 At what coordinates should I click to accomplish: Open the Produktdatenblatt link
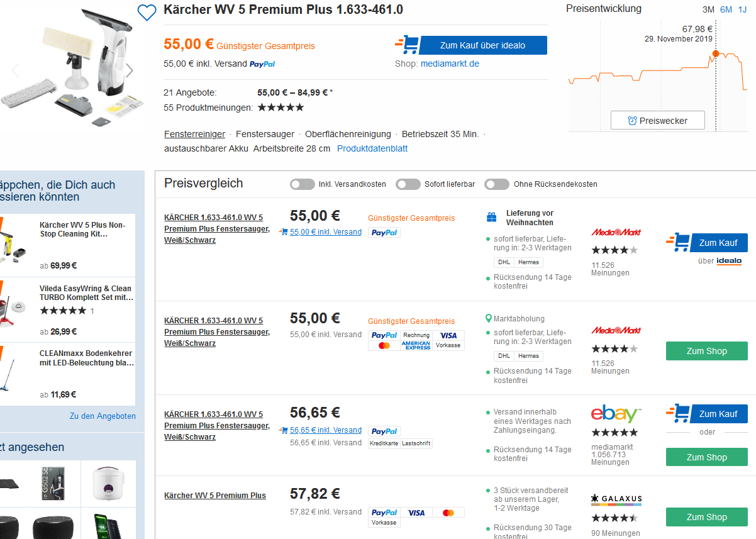(372, 148)
